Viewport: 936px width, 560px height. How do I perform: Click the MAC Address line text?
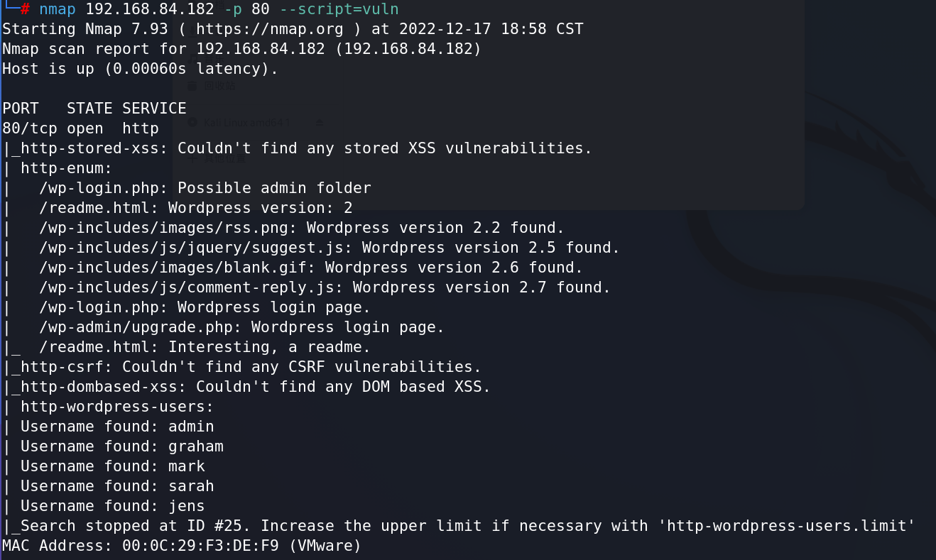[182, 546]
